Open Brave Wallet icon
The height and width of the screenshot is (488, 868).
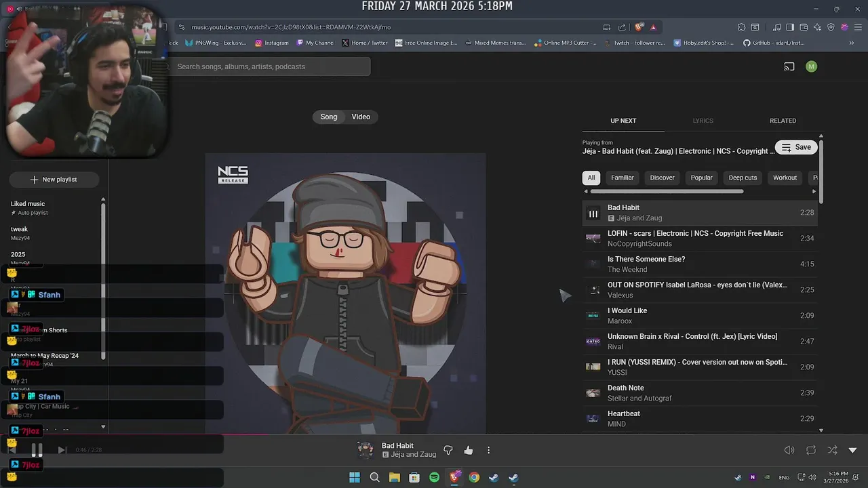[804, 27]
